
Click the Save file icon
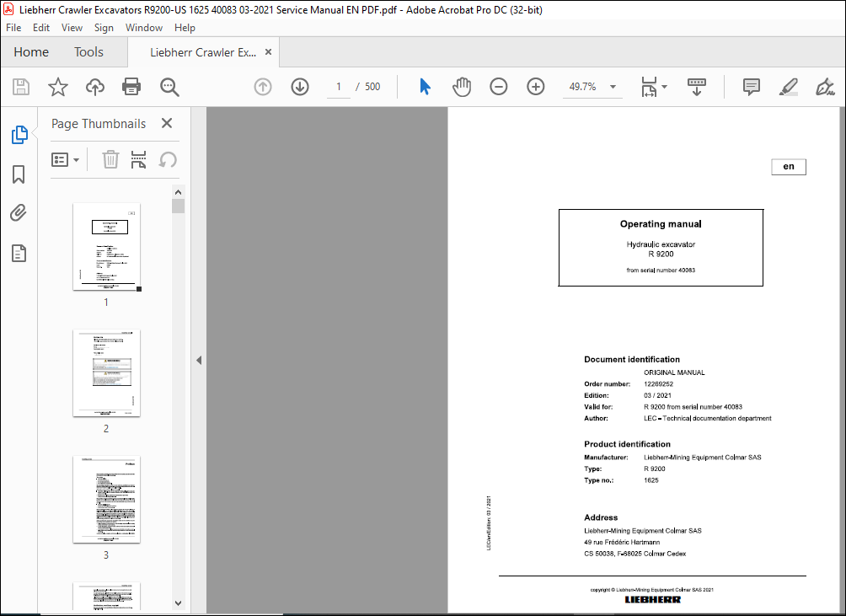21,87
